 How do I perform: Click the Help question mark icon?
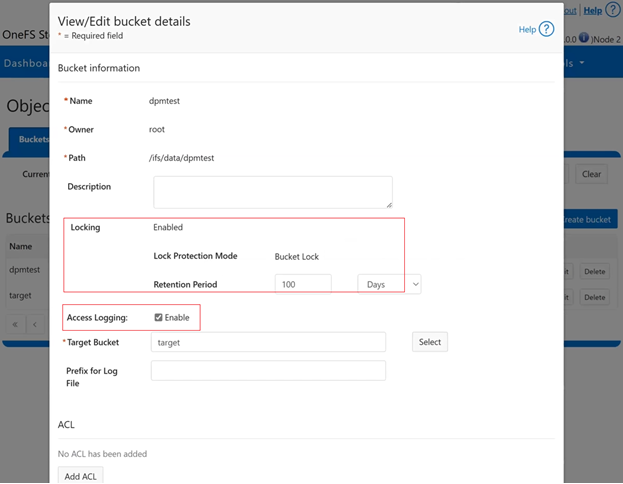[x=546, y=29]
